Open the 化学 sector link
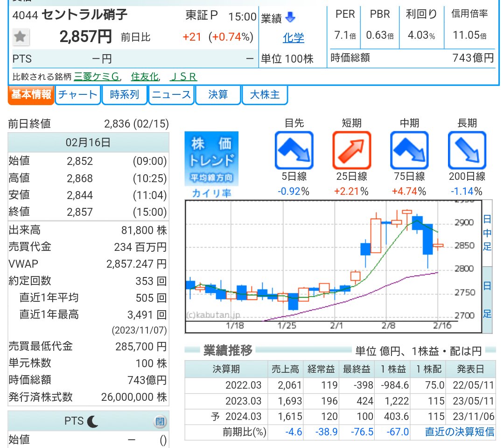The width and height of the screenshot is (504, 448). click(x=293, y=38)
